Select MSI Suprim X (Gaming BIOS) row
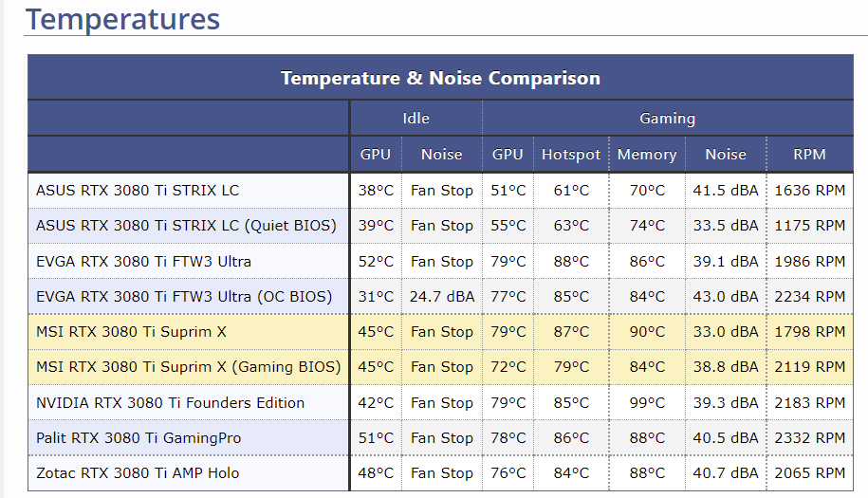 coord(441,367)
